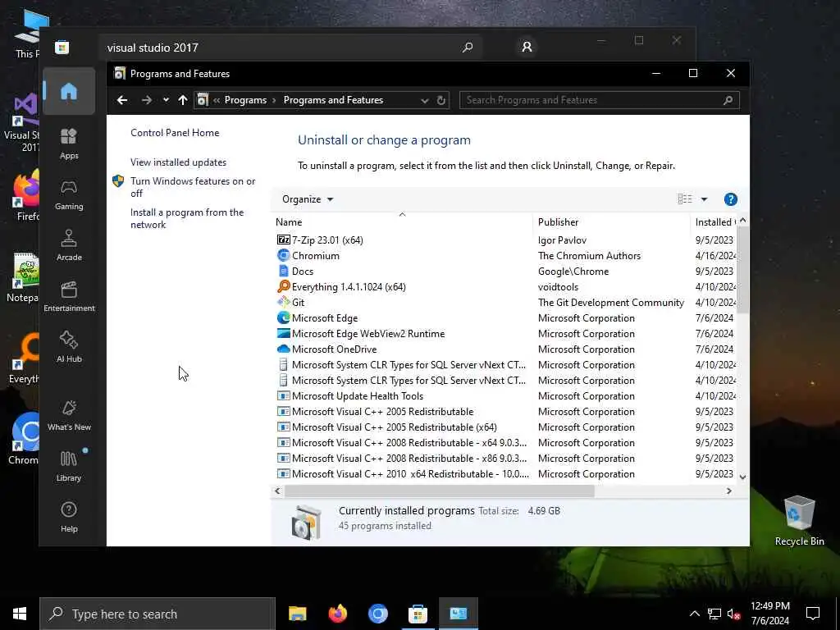The height and width of the screenshot is (630, 840).
Task: Open the Microsoft Store user profile icon
Action: pyautogui.click(x=527, y=47)
